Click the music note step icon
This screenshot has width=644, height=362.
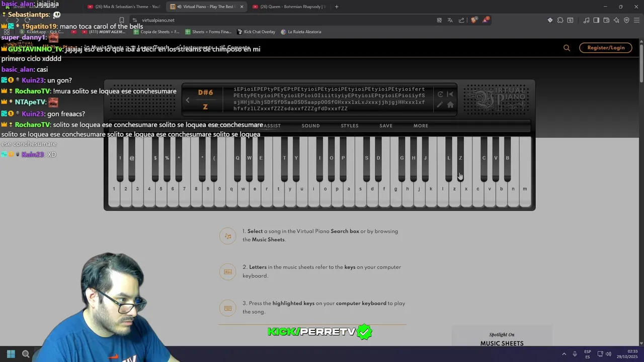228,236
